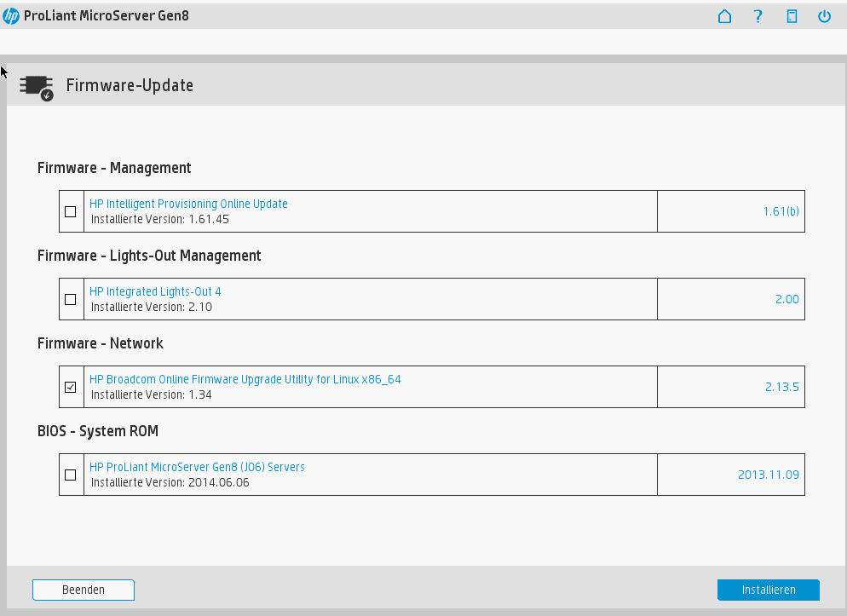This screenshot has height=616, width=847.
Task: Click 'Installierte Version: 1.34' text
Action: click(x=152, y=394)
